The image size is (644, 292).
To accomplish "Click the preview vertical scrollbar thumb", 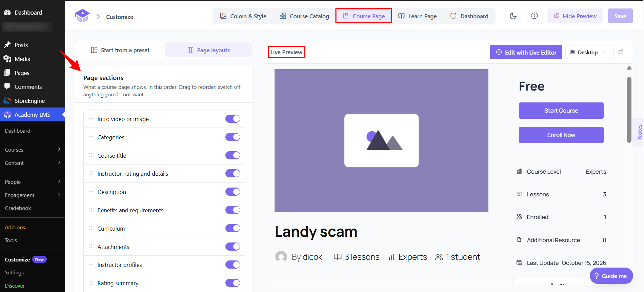I will [x=629, y=110].
